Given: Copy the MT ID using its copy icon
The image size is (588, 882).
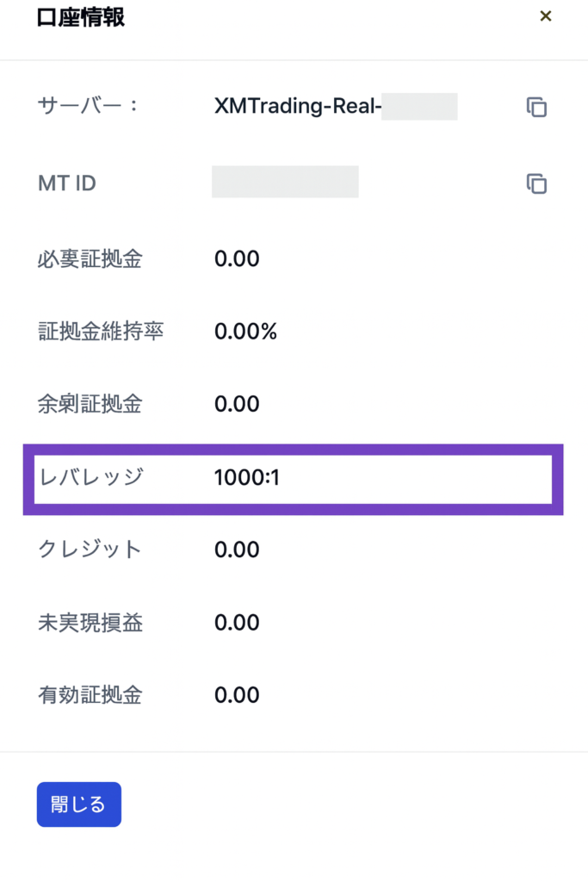Looking at the screenshot, I should (536, 183).
